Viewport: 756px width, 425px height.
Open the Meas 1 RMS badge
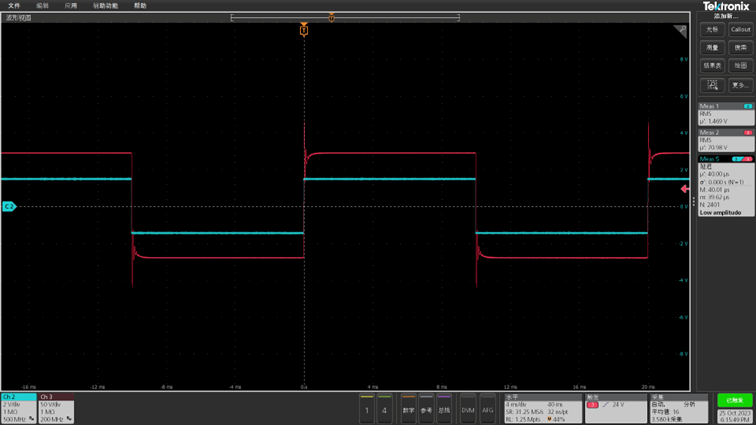point(726,114)
